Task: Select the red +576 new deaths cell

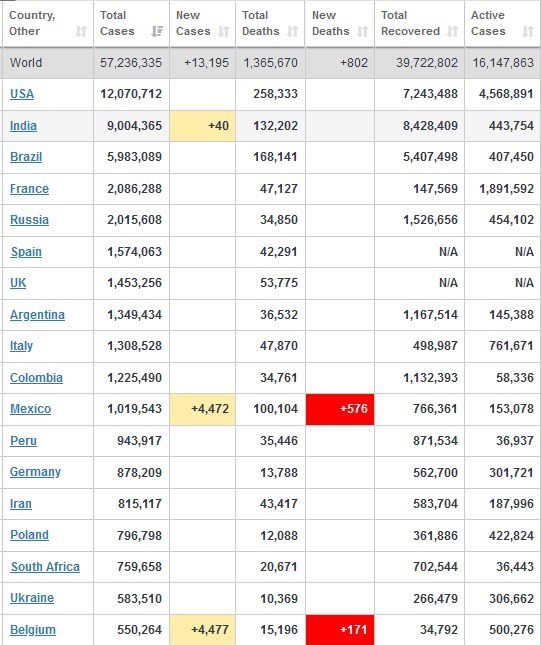Action: point(340,409)
